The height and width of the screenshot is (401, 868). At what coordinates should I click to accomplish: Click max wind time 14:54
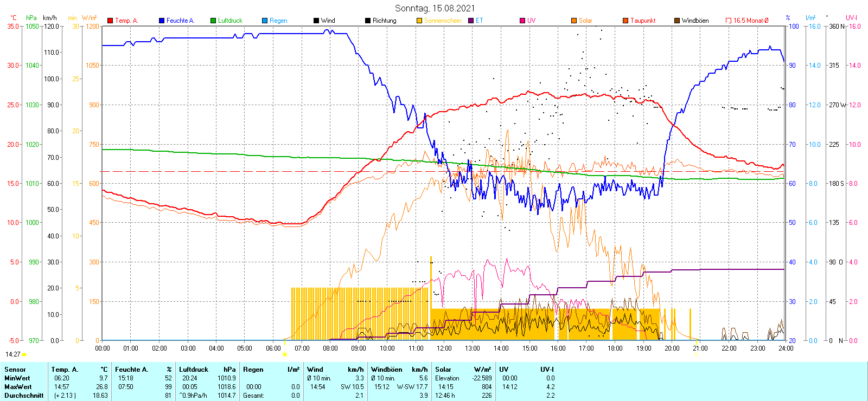coord(318,387)
